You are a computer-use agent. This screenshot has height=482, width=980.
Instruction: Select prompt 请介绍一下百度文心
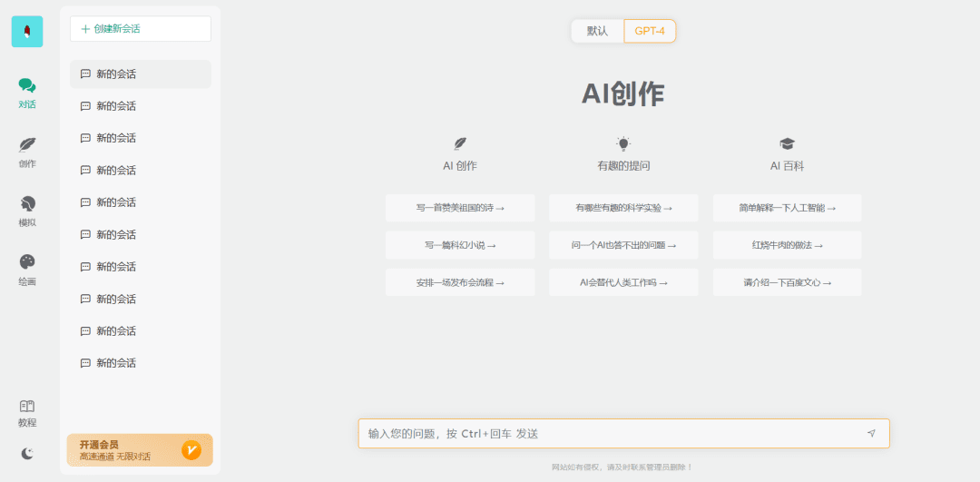point(788,282)
